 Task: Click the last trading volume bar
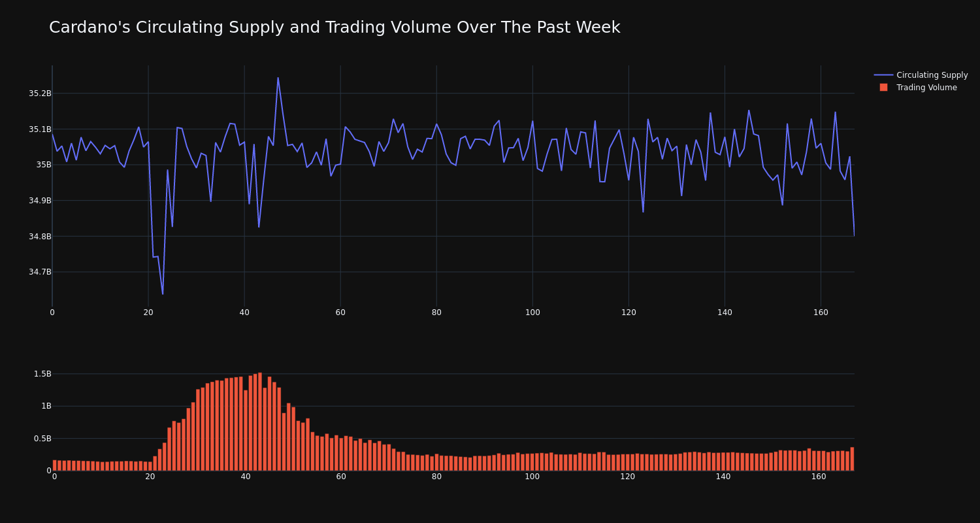[852, 459]
